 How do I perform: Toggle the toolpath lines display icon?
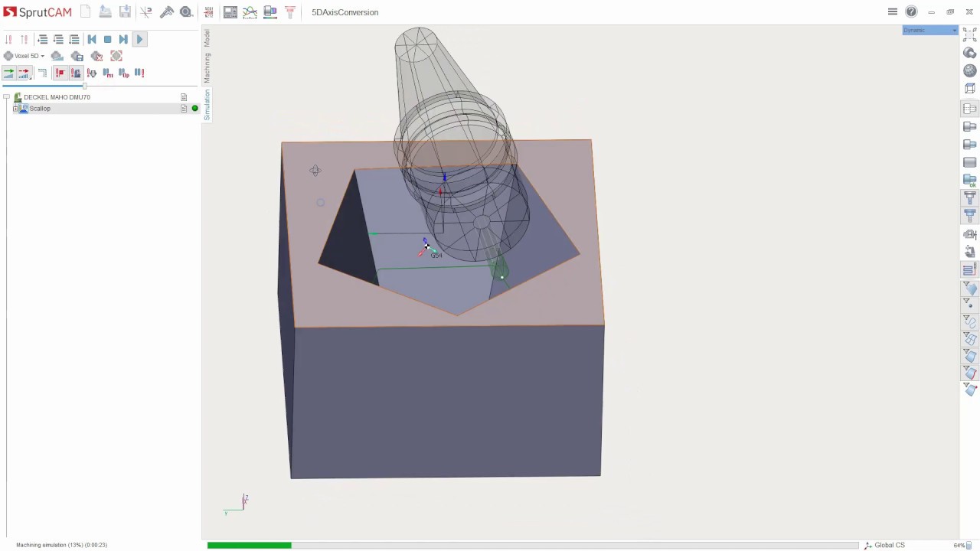point(970,269)
